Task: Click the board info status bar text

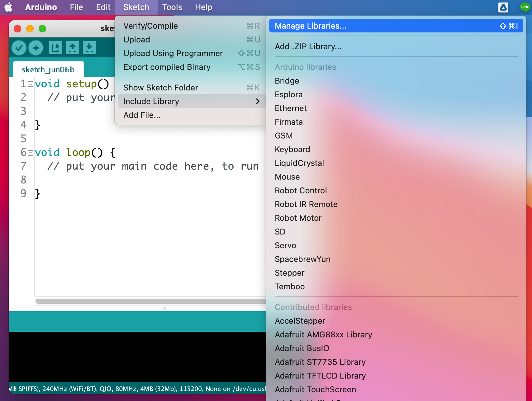Action: pos(137,389)
